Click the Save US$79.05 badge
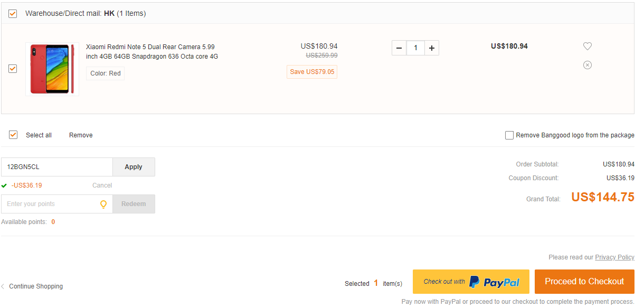This screenshot has height=307, width=644. (x=312, y=72)
